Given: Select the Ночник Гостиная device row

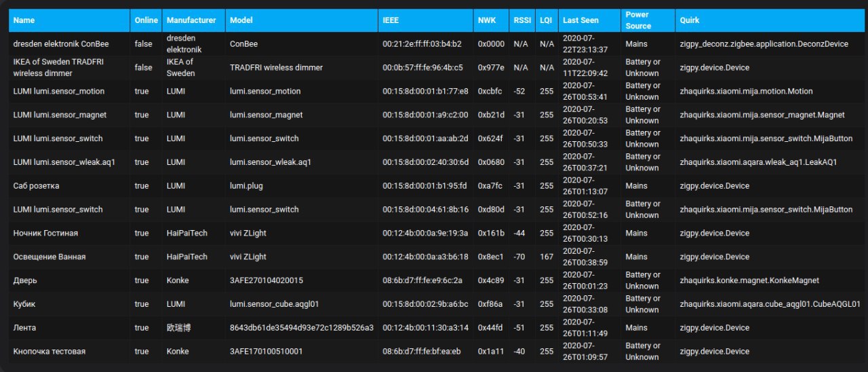Looking at the screenshot, I should [x=435, y=234].
